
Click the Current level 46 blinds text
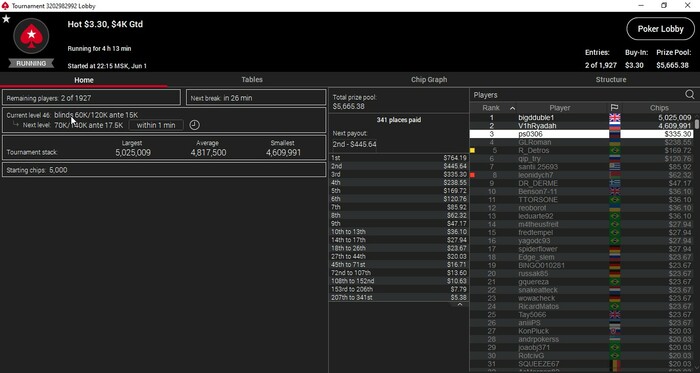click(x=72, y=115)
